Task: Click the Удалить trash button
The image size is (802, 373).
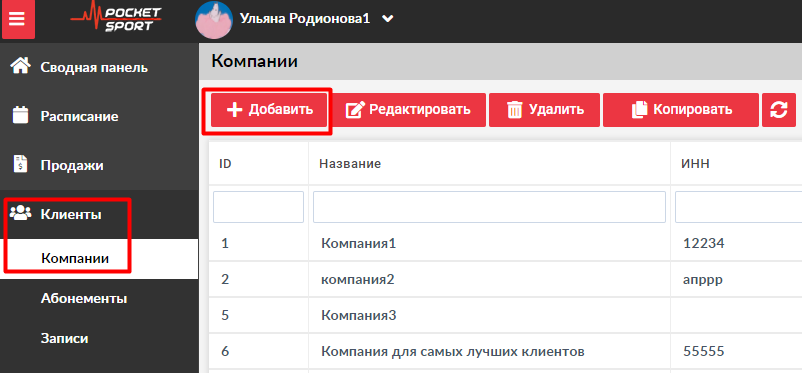Action: [x=544, y=109]
